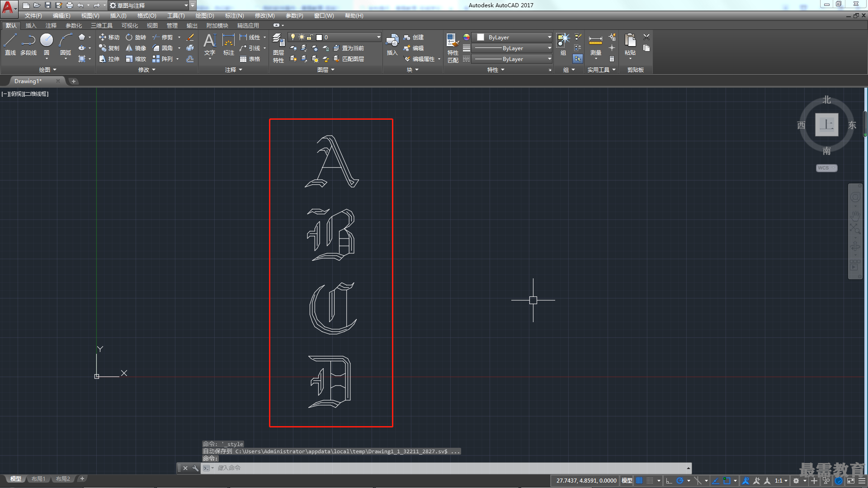Expand the Annotation (注释) panel
This screenshot has width=868, height=488.
click(234, 70)
